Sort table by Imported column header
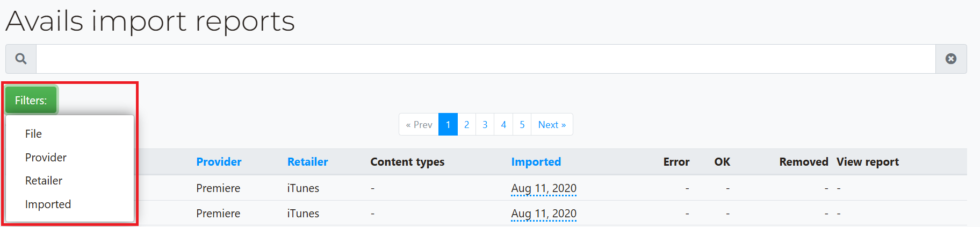Viewport: 980px width, 227px height. (x=536, y=162)
